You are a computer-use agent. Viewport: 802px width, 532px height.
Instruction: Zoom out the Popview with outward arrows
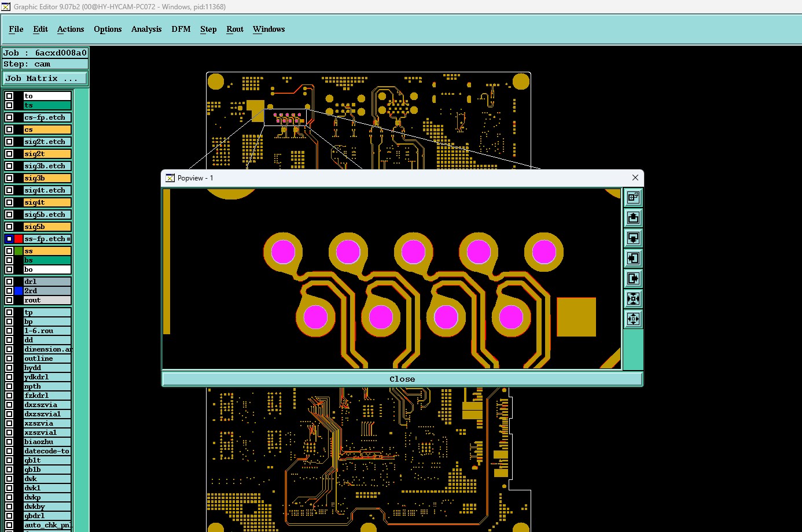point(633,319)
